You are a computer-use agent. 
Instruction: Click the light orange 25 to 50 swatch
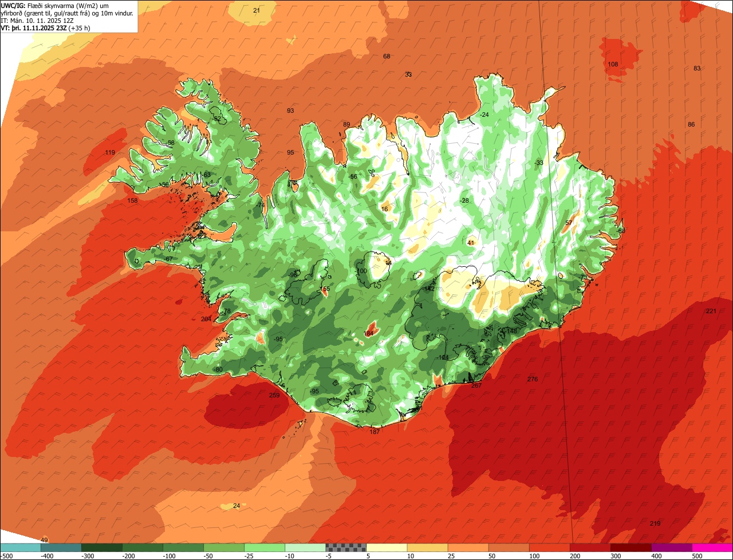click(x=468, y=547)
